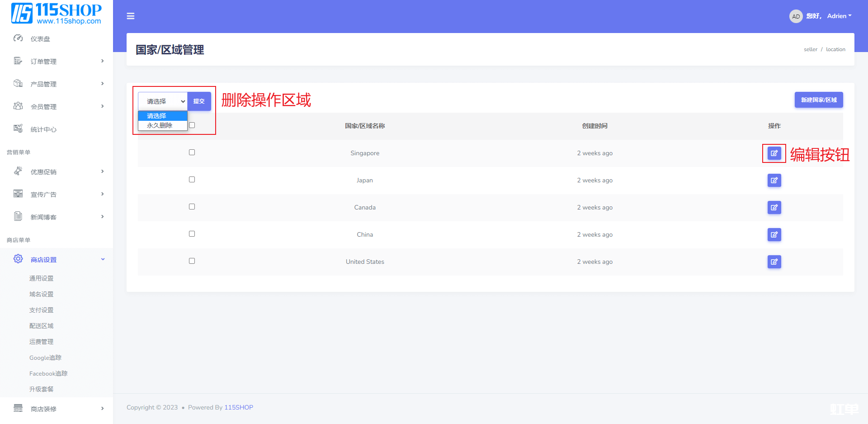The height and width of the screenshot is (424, 868).
Task: Check the China row checkbox
Action: (x=192, y=234)
